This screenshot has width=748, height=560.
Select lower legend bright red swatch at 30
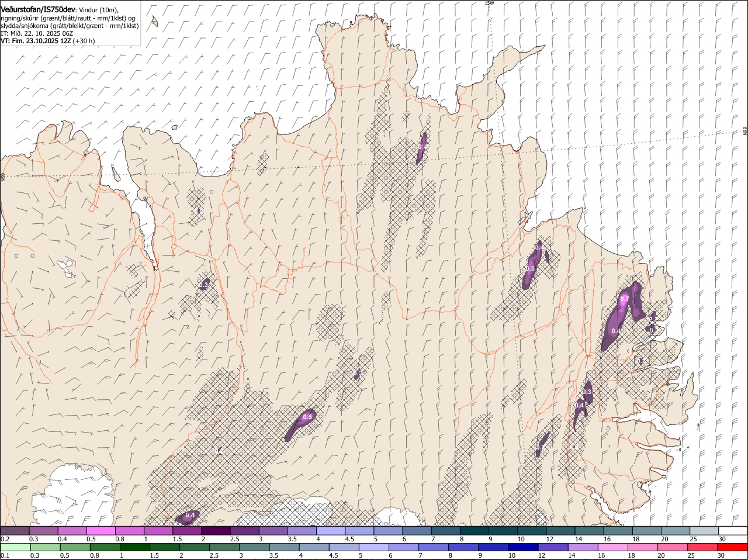click(x=732, y=547)
